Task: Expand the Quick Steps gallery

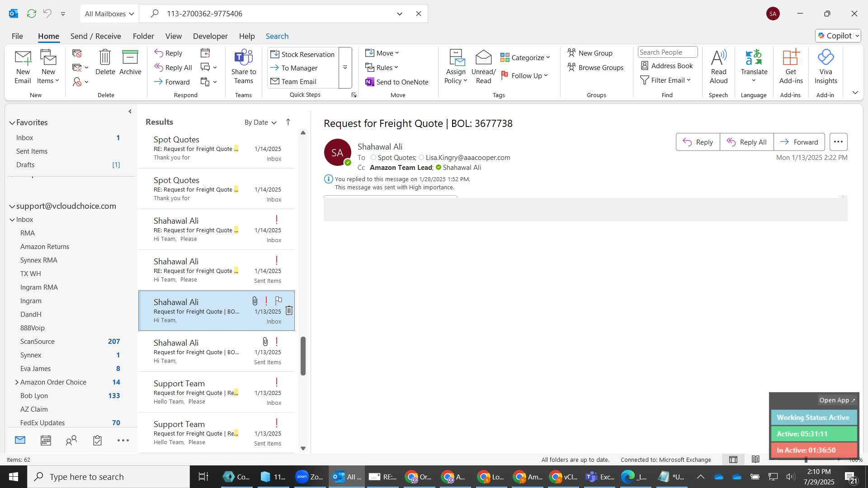Action: point(345,67)
